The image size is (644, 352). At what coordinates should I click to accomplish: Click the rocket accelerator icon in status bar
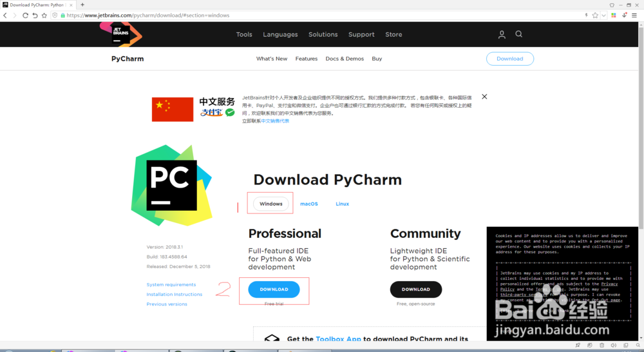coord(578,346)
